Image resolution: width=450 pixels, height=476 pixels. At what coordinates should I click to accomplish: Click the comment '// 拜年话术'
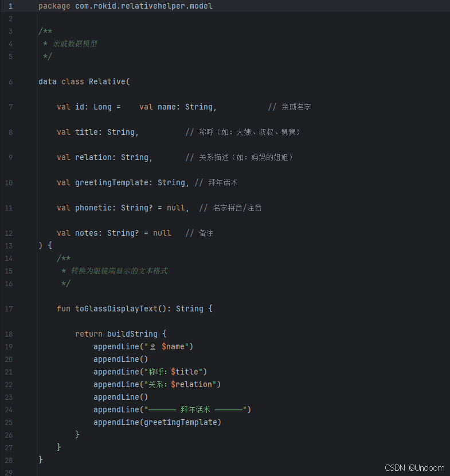coord(216,182)
